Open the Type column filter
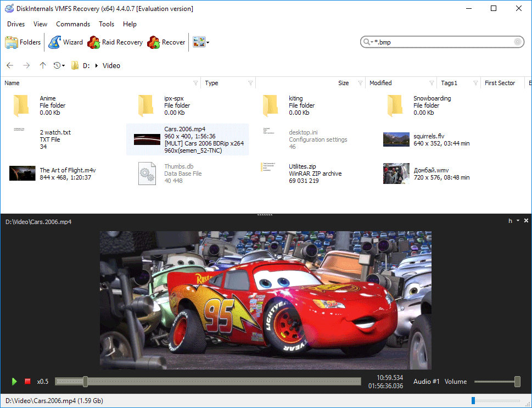 (x=250, y=83)
